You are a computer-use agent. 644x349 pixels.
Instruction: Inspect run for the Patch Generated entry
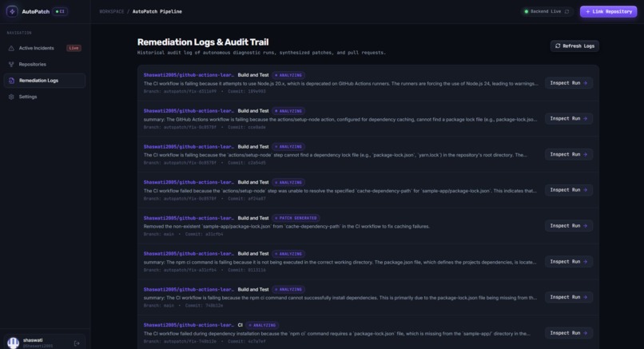(x=568, y=226)
